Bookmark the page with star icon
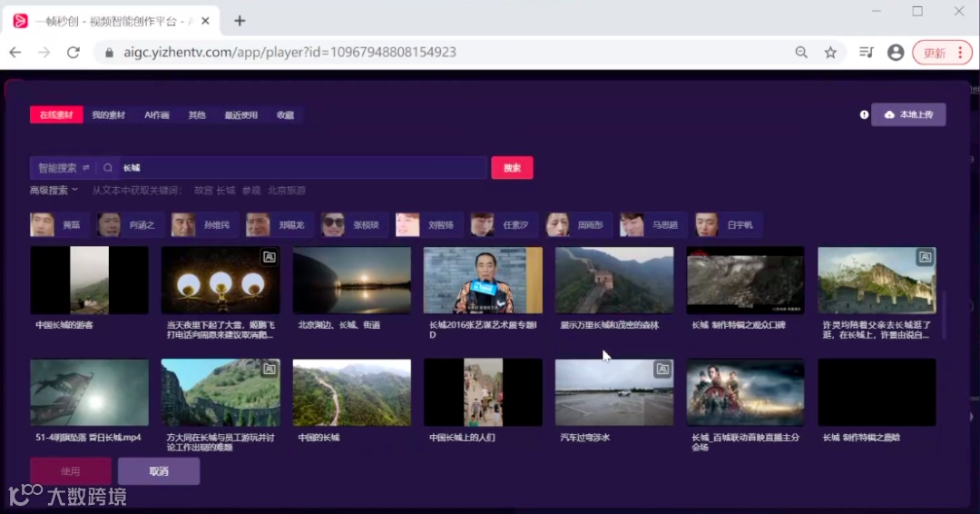 click(x=830, y=53)
